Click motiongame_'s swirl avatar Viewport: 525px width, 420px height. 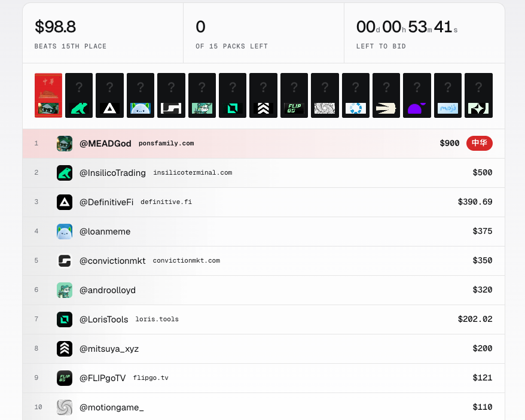(x=65, y=407)
